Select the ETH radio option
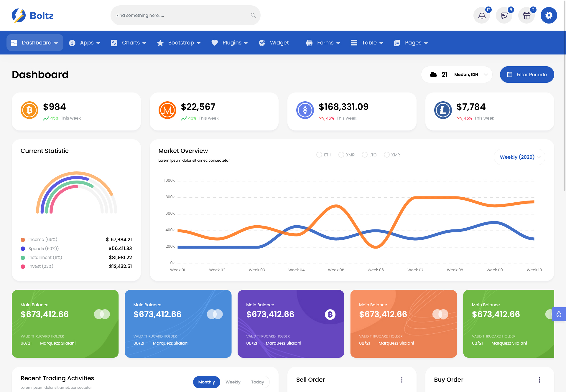This screenshot has width=566, height=392. point(319,155)
